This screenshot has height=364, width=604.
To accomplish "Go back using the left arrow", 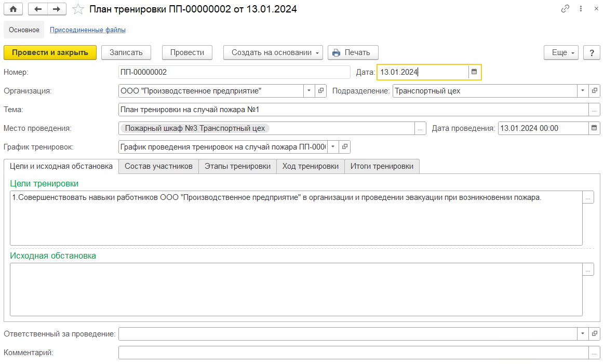I will click(x=38, y=9).
